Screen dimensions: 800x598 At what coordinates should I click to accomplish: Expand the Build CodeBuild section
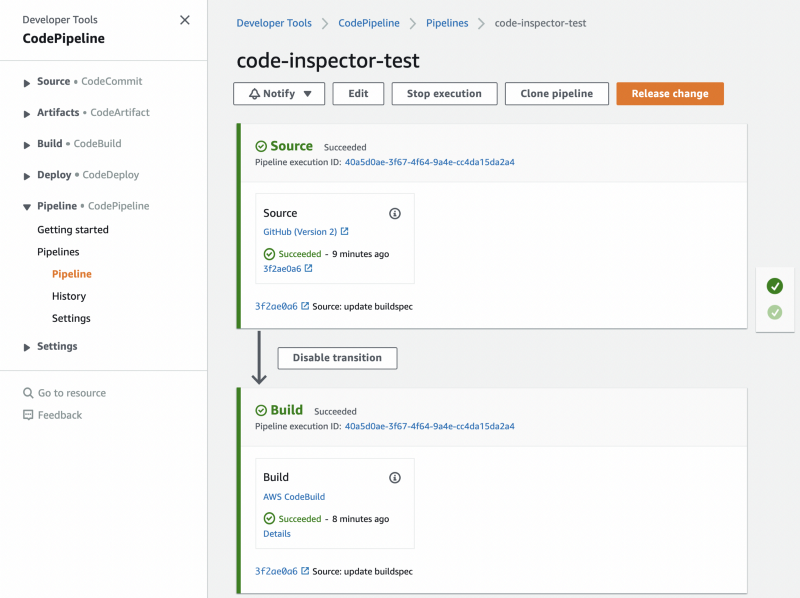tap(27, 145)
